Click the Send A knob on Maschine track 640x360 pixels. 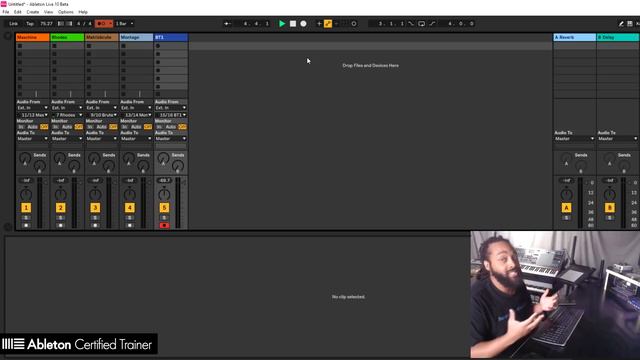tap(25, 158)
